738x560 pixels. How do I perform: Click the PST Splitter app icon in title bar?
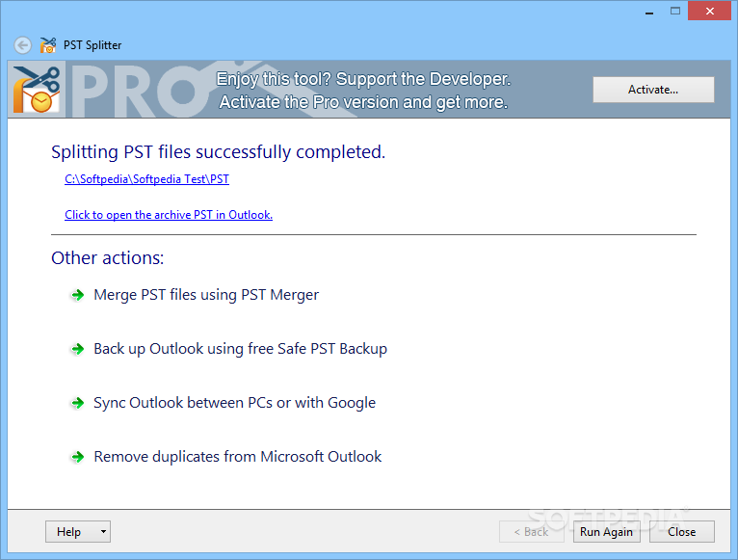point(47,45)
